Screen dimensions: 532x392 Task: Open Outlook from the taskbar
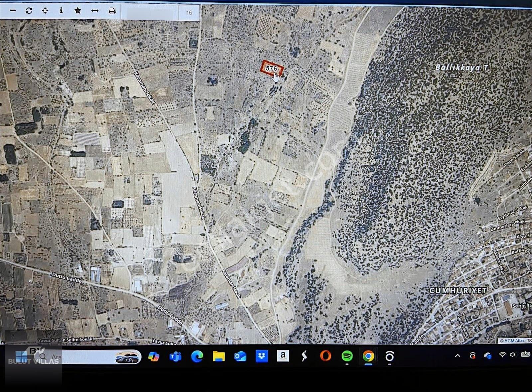pos(240,356)
